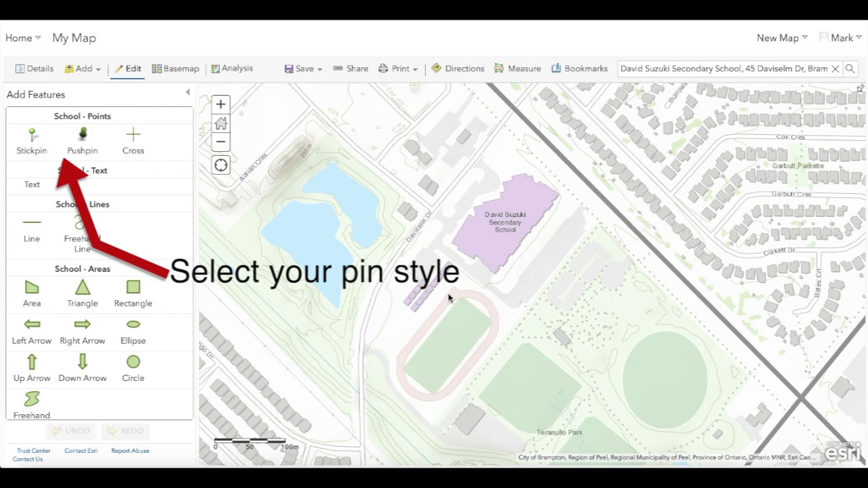Choose the Circle shape tool
868x488 pixels.
[x=133, y=369]
